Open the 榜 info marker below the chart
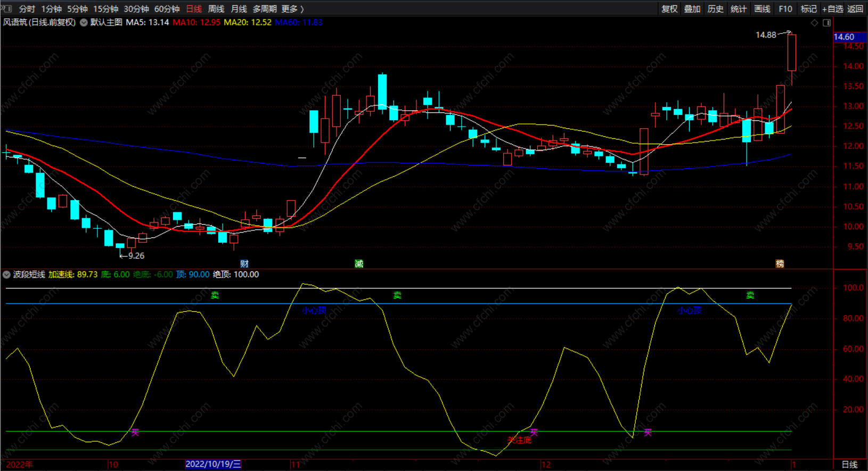This screenshot has width=868, height=471. (x=780, y=263)
